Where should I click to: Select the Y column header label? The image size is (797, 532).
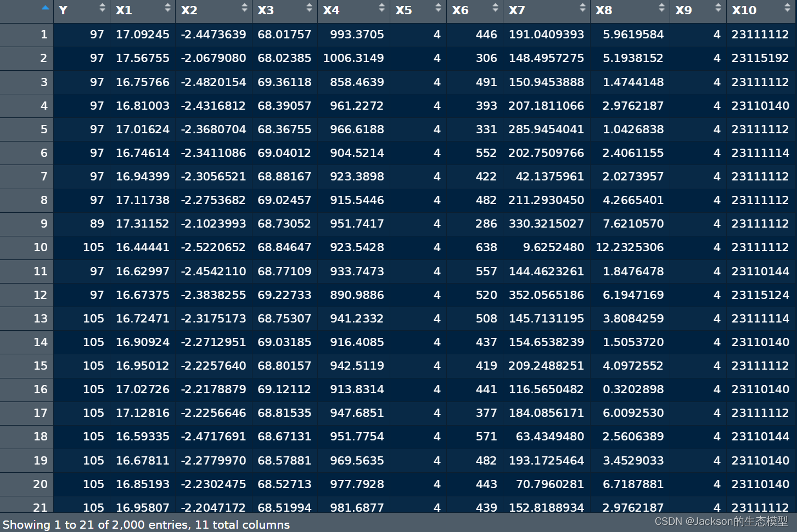point(63,10)
